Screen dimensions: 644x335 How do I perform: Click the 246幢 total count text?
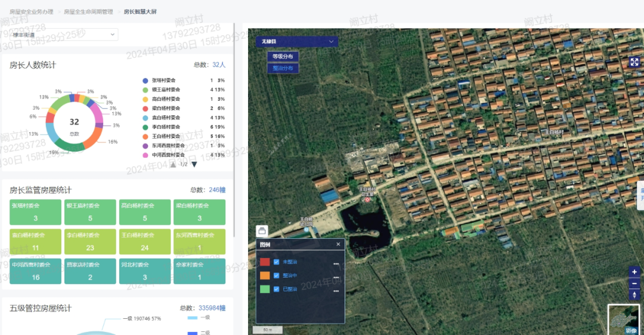[217, 190]
